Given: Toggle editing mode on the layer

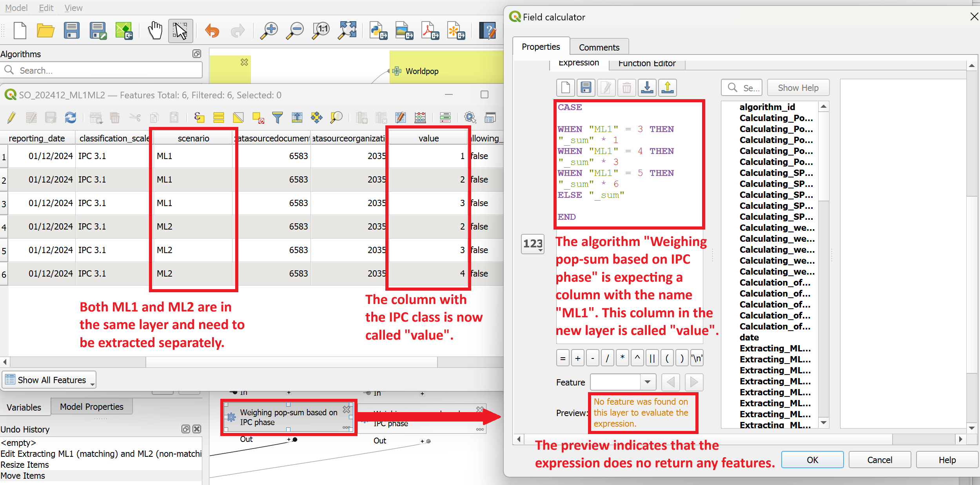Looking at the screenshot, I should pos(11,118).
